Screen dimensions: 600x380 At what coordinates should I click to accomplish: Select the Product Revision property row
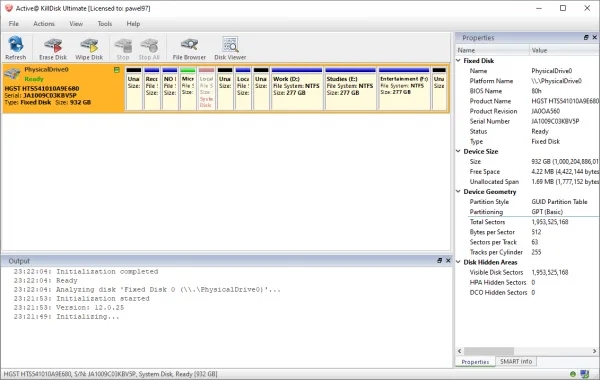pos(527,111)
